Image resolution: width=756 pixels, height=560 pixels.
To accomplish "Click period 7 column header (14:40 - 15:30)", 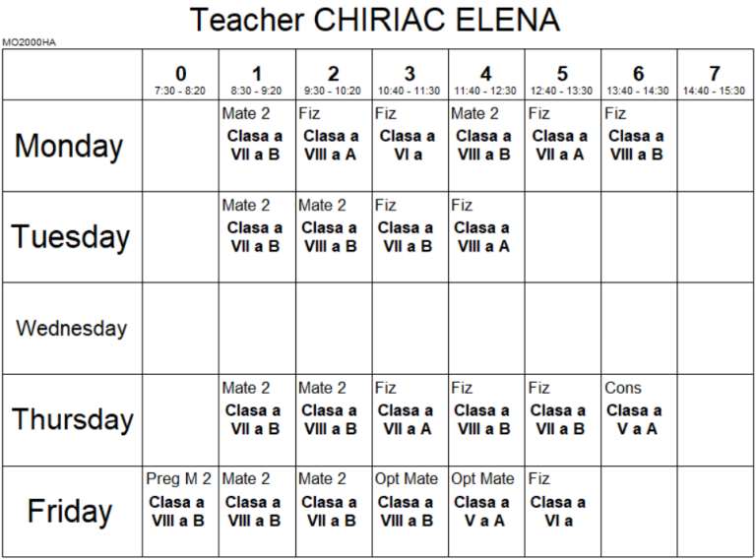I will (714, 79).
